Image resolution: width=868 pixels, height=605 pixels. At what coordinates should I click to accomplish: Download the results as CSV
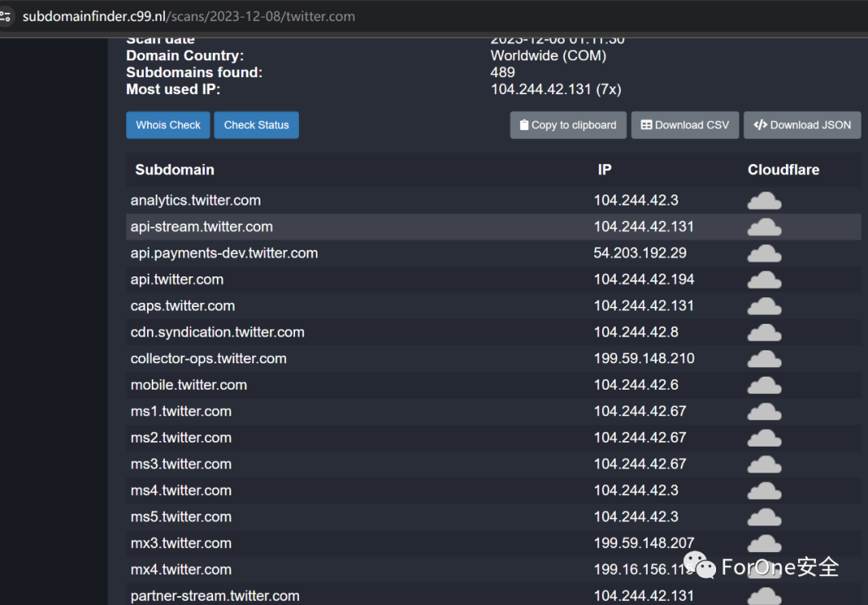pyautogui.click(x=685, y=125)
